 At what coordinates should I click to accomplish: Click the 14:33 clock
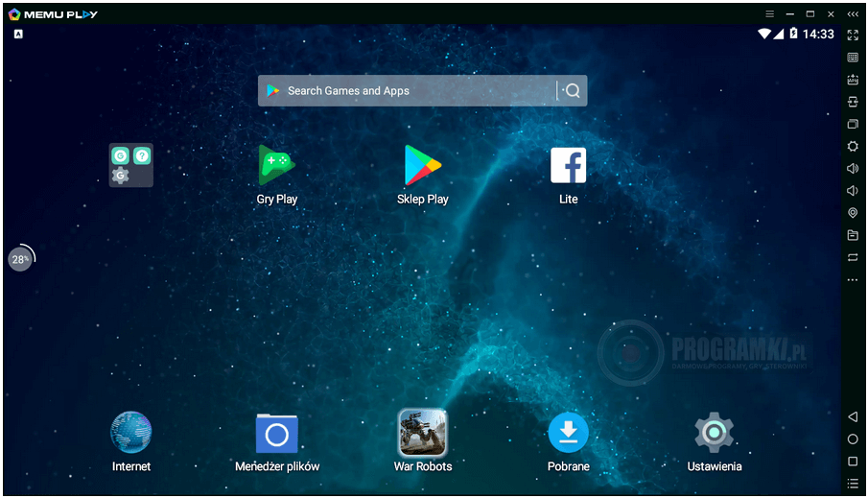tap(818, 35)
